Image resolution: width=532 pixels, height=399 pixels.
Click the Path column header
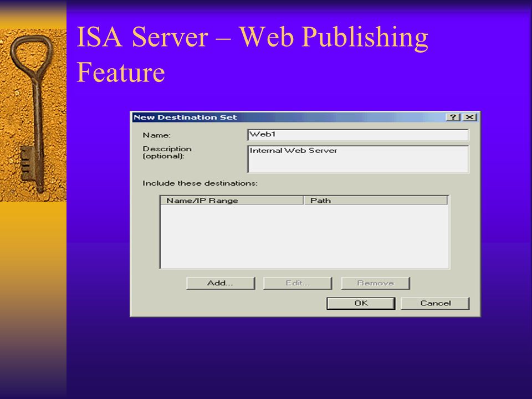tap(376, 200)
